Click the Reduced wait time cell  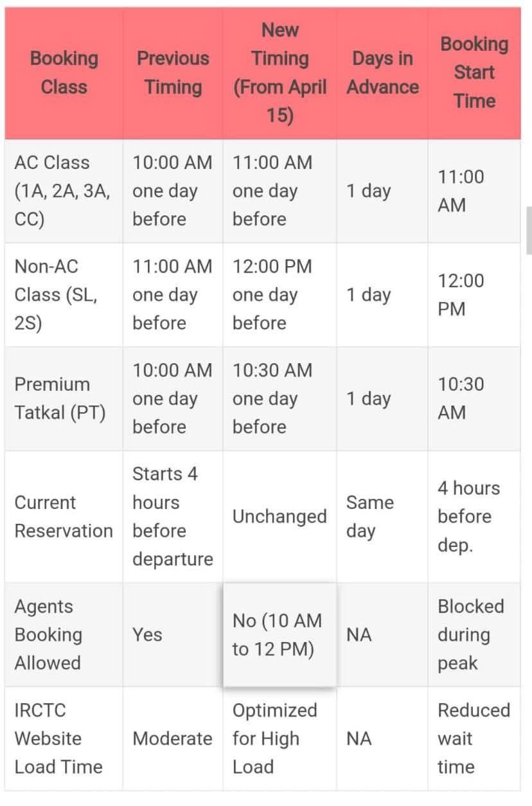tap(474, 739)
